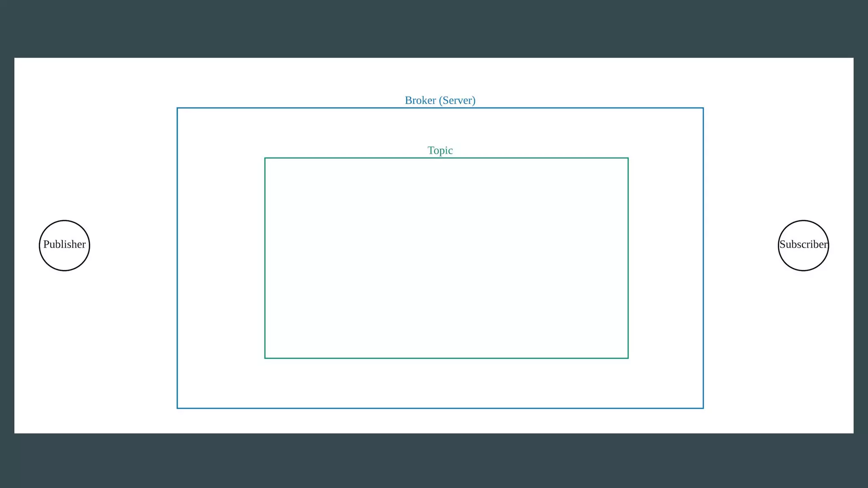Image resolution: width=868 pixels, height=488 pixels.
Task: Click the Topic box's left green border
Action: point(265,258)
